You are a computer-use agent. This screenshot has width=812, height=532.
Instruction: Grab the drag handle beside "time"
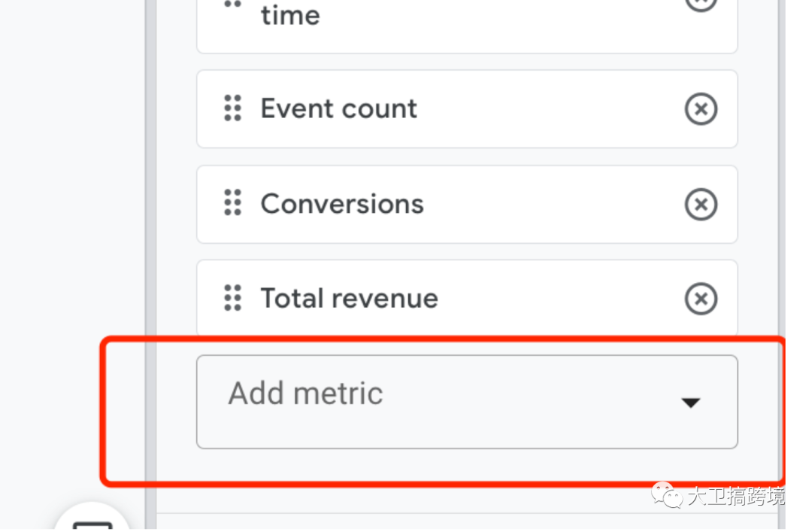click(x=233, y=4)
